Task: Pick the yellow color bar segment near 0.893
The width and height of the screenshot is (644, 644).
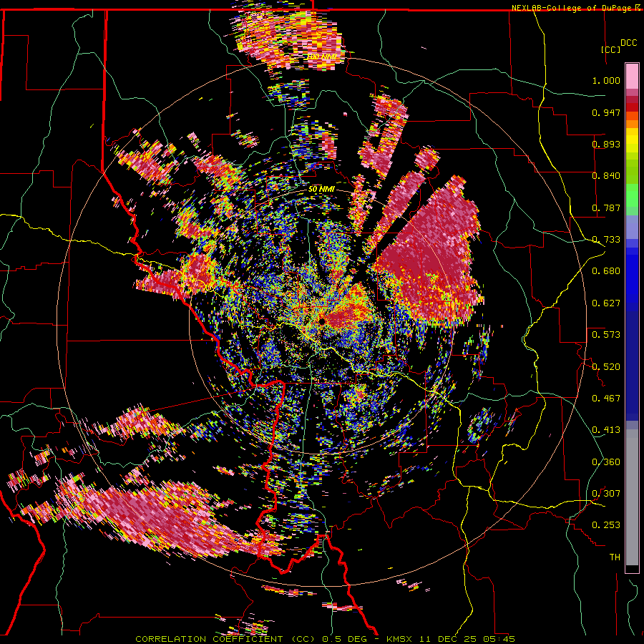Action: 632,141
